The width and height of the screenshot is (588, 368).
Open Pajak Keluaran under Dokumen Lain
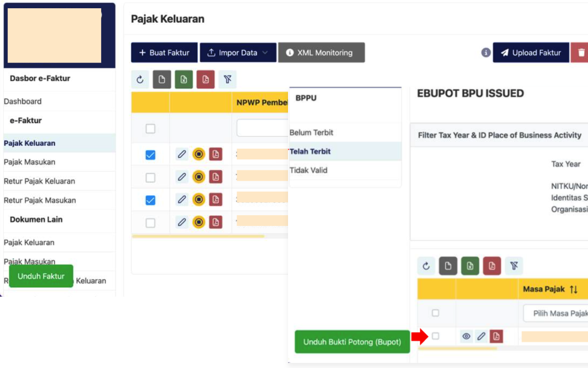(29, 242)
